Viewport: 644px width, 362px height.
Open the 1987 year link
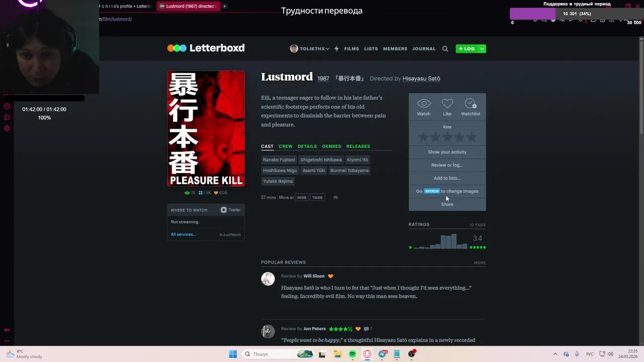coord(323,78)
